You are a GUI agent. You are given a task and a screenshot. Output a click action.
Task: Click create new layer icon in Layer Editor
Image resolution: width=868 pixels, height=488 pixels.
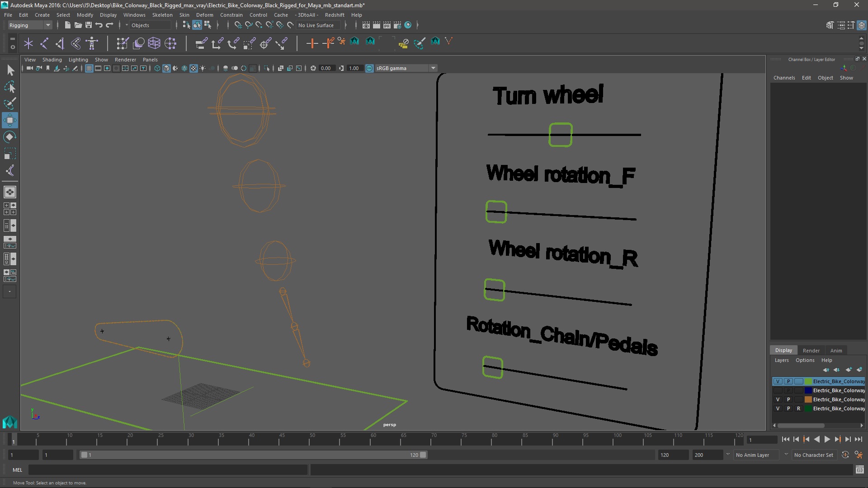pyautogui.click(x=849, y=370)
